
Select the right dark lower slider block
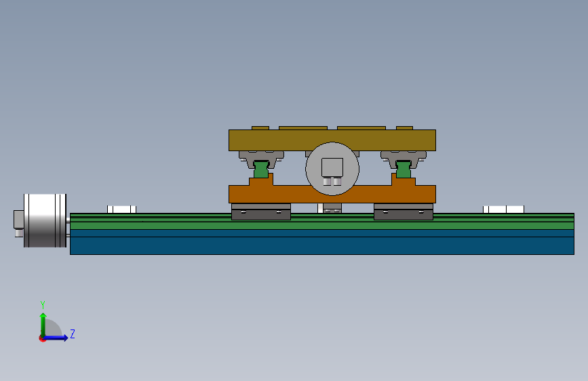(x=404, y=212)
